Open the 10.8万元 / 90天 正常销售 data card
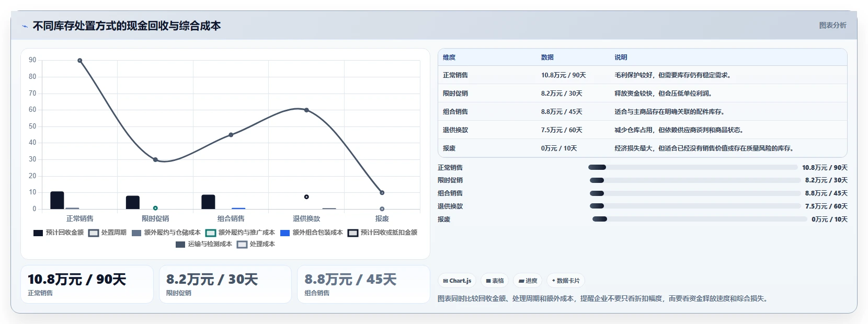 click(x=87, y=284)
